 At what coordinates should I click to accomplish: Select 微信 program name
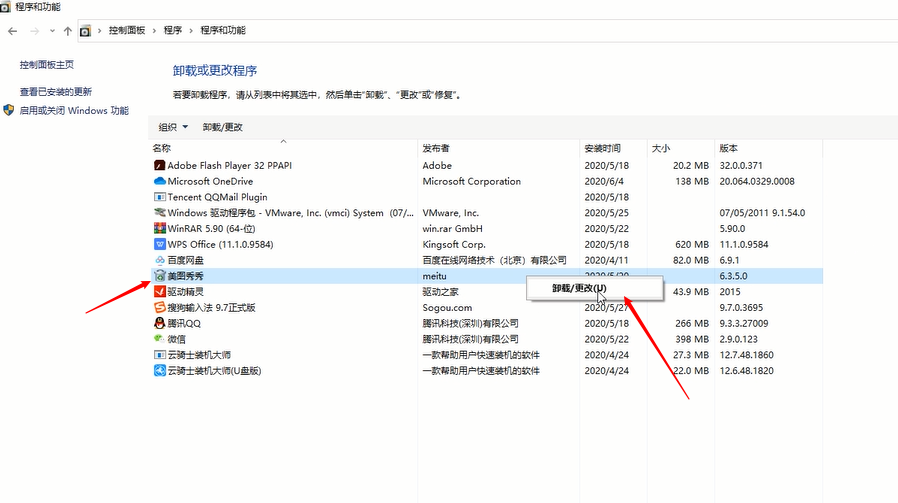click(176, 339)
